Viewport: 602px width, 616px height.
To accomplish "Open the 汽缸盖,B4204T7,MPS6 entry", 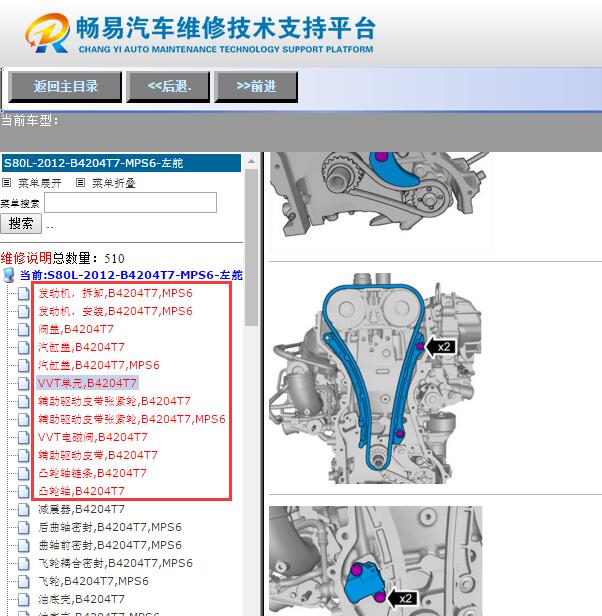I will (99, 365).
